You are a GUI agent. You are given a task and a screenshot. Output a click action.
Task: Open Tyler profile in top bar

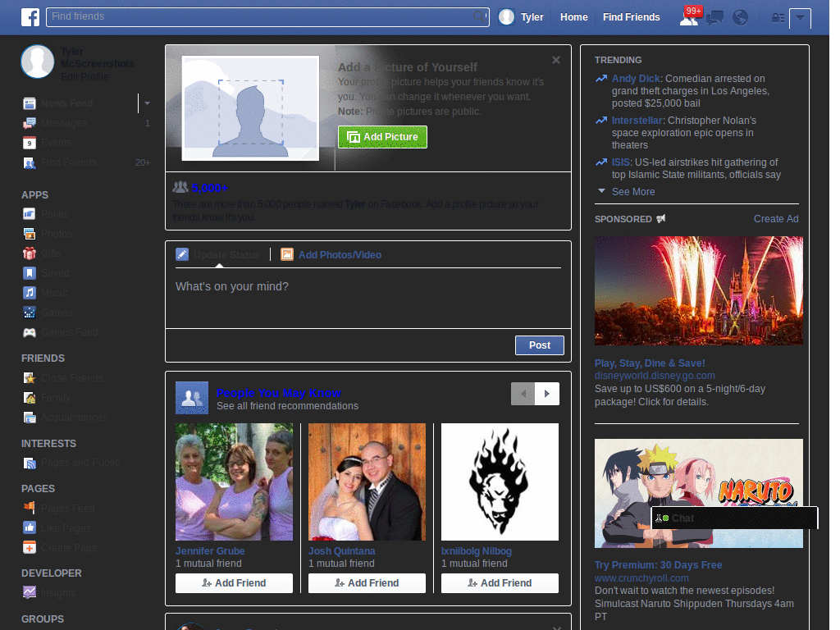[x=521, y=17]
